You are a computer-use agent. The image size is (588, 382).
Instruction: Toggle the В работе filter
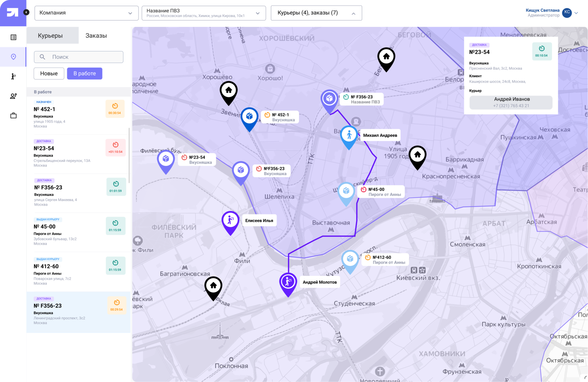[x=85, y=73]
